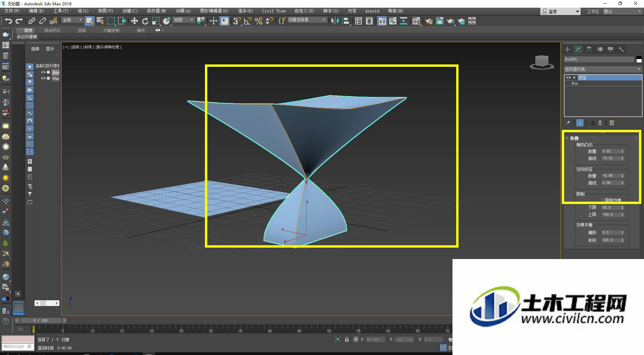
Task: Toggle Window/Crossing selection mode
Action: pos(121,21)
